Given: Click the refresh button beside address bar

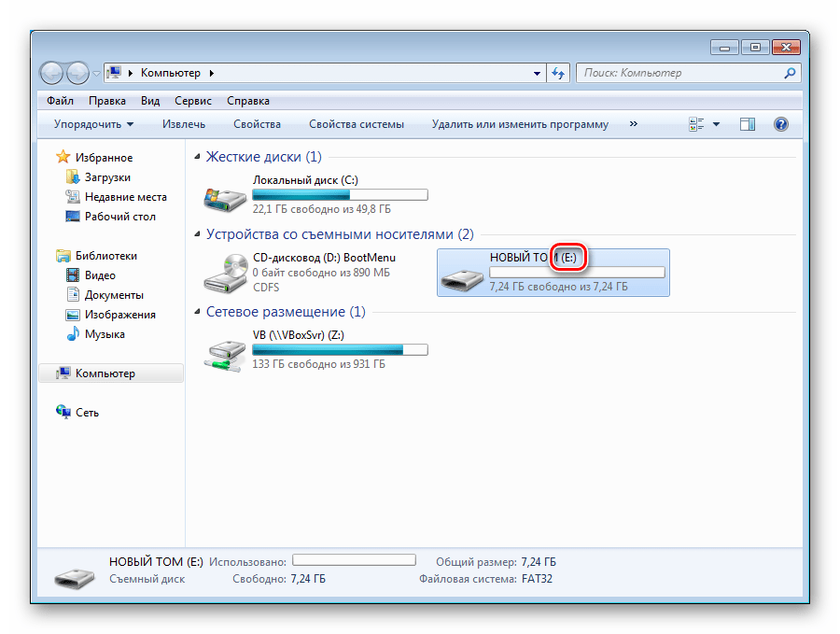Looking at the screenshot, I should [x=558, y=73].
